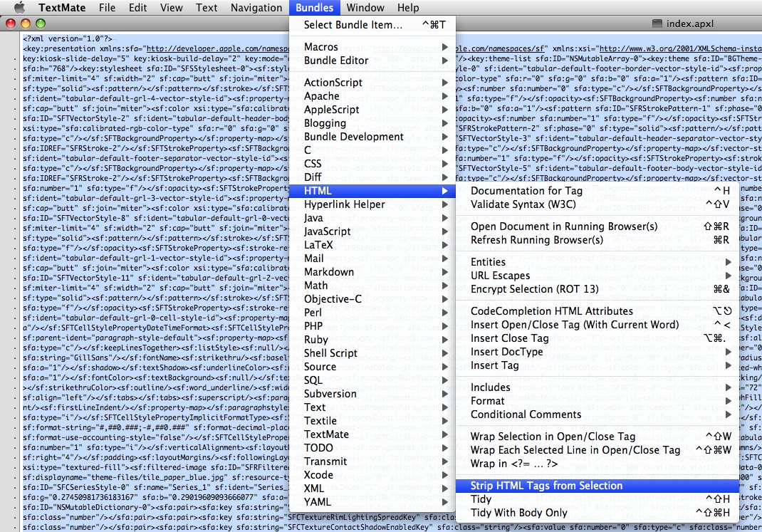Open the Apple menu
The width and height of the screenshot is (762, 532).
[x=19, y=7]
